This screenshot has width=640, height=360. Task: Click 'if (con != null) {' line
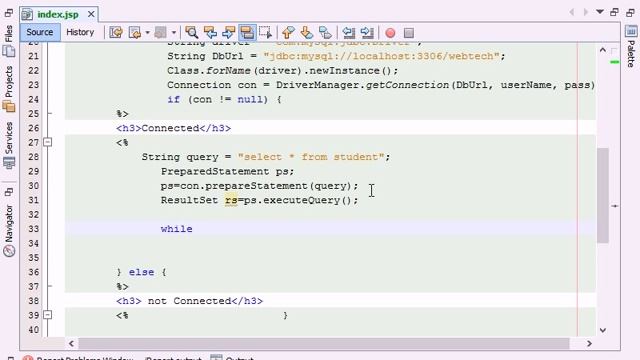tap(224, 99)
